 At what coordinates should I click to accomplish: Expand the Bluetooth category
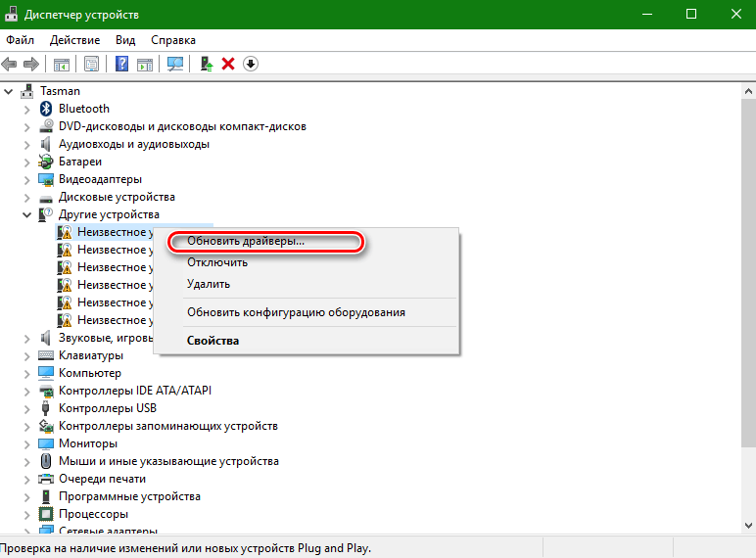27,110
